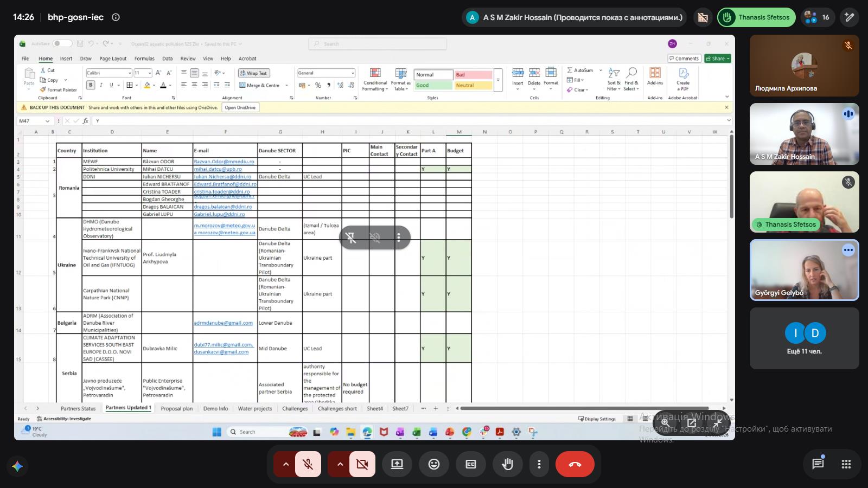Toggle closed captions icon
868x488 pixels.
[470, 464]
